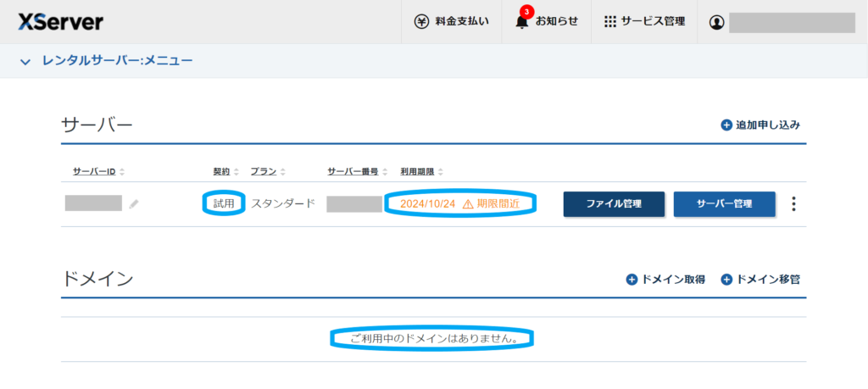The width and height of the screenshot is (868, 389).
Task: Click the pencil edit icon by server ID
Action: click(x=134, y=204)
